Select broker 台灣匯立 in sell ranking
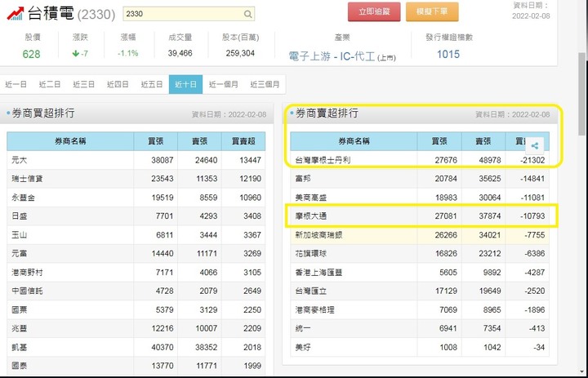Screen dimensions: 588x378 pyautogui.click(x=311, y=291)
